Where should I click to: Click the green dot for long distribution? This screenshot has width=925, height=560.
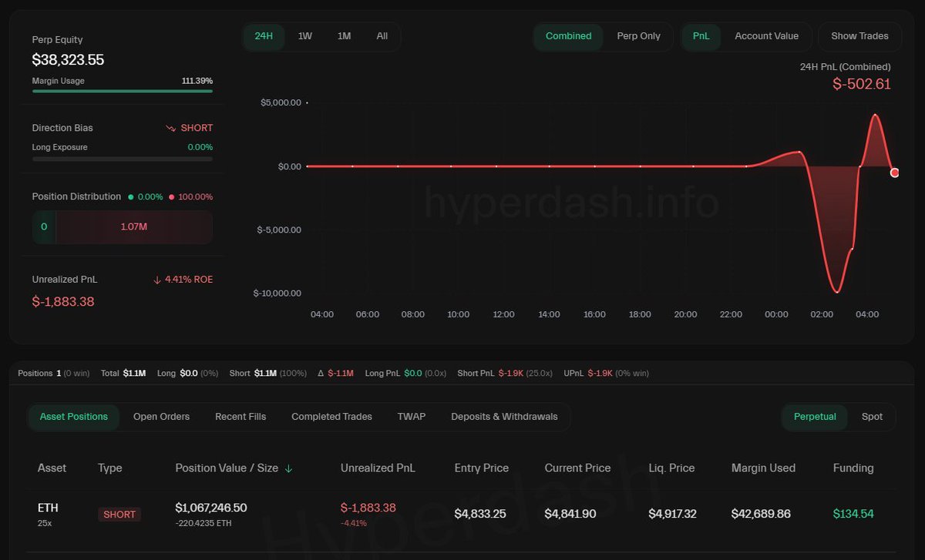click(131, 197)
